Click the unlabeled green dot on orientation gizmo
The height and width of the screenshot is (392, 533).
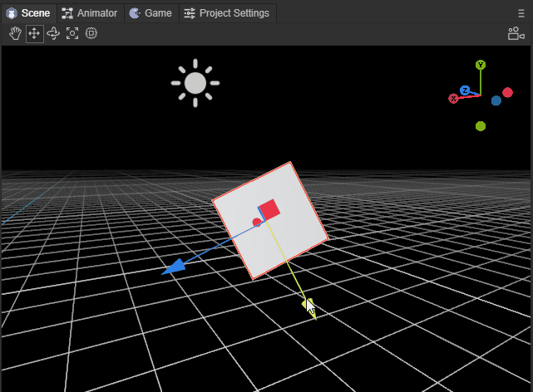point(481,126)
